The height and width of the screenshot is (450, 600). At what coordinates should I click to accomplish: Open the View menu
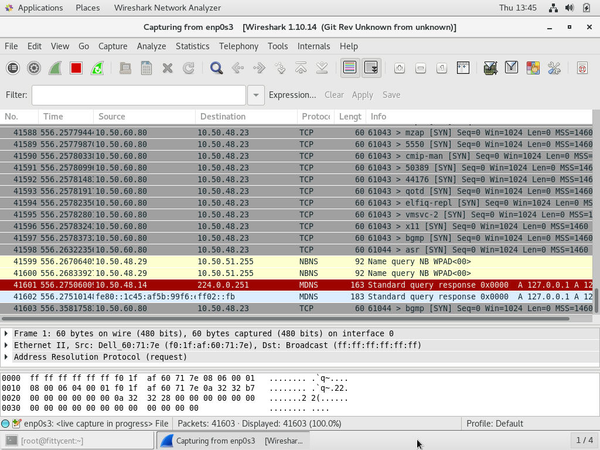coord(60,46)
